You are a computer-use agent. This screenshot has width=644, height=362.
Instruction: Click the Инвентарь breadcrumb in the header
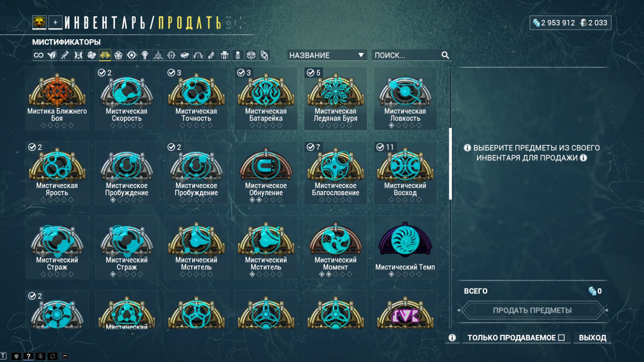(106, 23)
